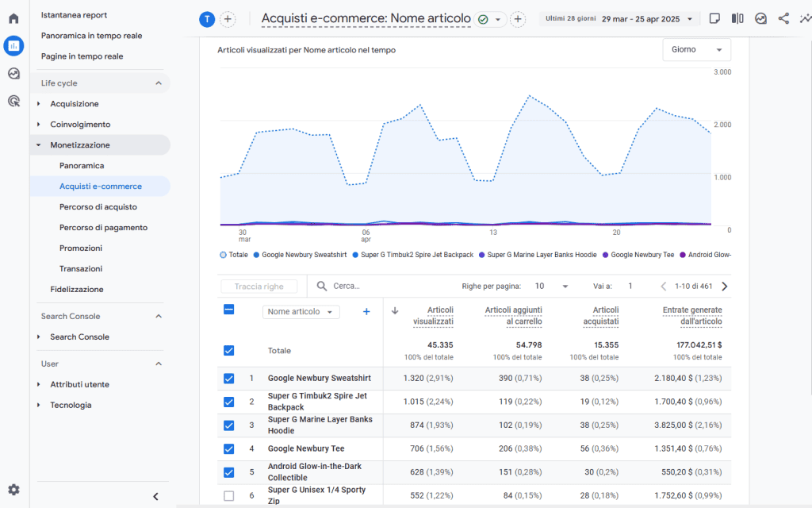This screenshot has width=812, height=508.
Task: Open the Advertising icon in left rail
Action: tap(13, 101)
